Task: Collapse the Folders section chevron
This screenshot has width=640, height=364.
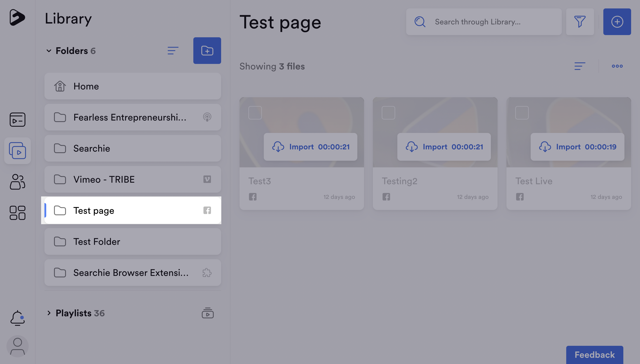Action: [49, 51]
